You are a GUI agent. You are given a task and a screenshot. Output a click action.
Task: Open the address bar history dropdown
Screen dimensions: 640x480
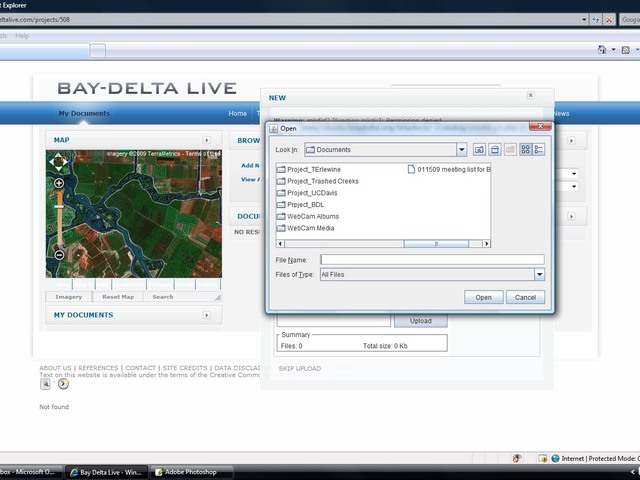pyautogui.click(x=584, y=20)
